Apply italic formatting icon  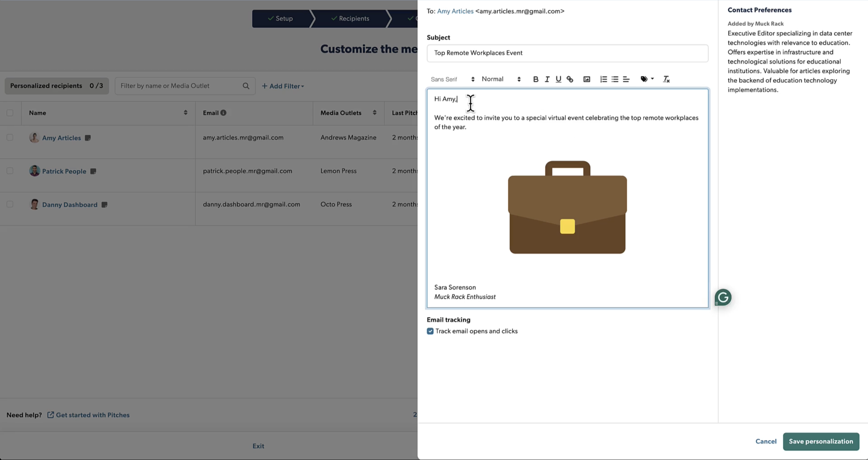547,79
